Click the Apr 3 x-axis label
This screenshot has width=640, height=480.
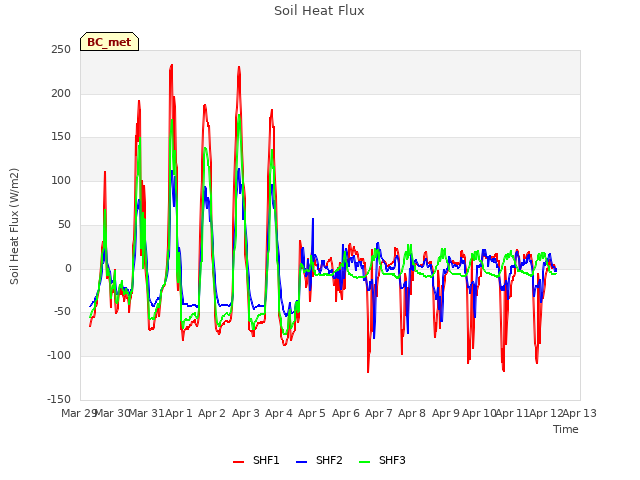pyautogui.click(x=246, y=413)
